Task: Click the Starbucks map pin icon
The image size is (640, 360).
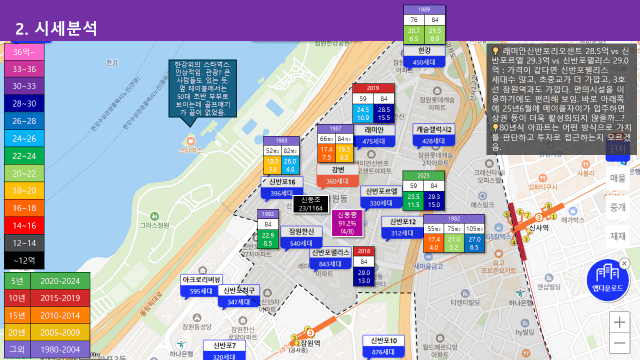Action: (x=190, y=141)
